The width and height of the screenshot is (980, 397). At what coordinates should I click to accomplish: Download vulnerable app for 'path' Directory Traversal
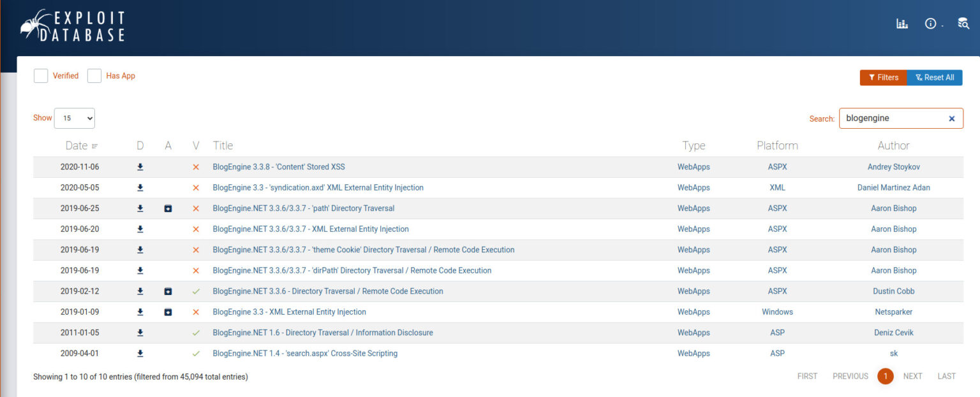click(168, 208)
